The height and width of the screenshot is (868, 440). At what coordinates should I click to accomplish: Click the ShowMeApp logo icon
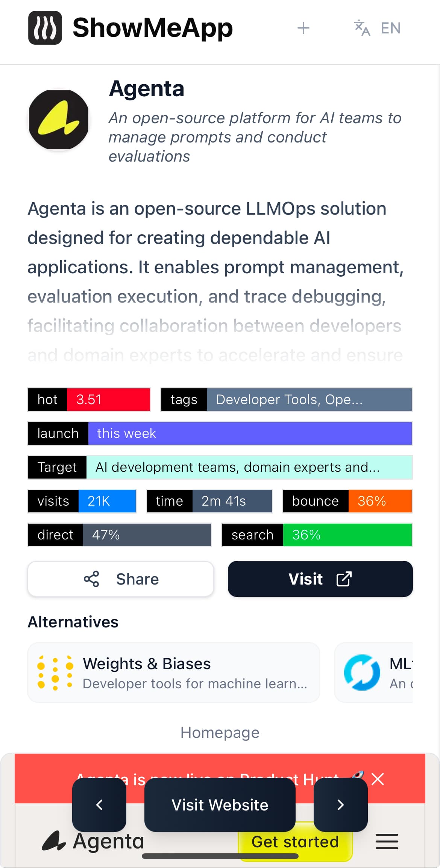pyautogui.click(x=45, y=27)
